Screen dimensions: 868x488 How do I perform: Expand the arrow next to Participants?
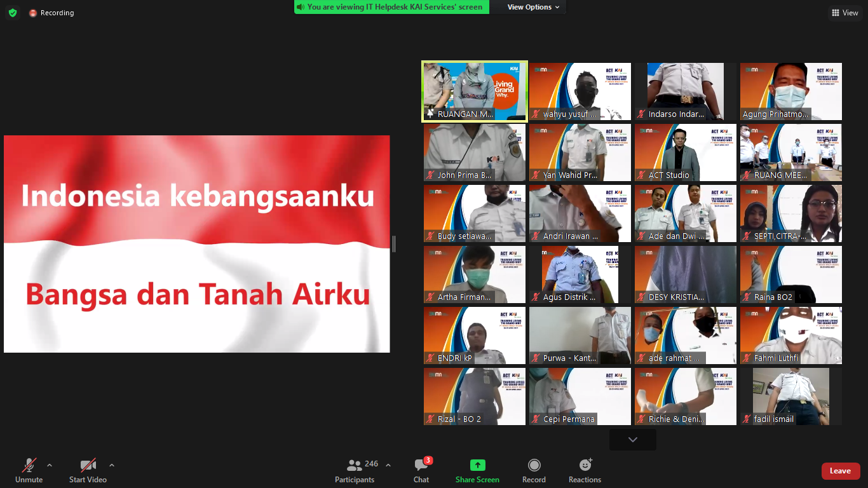click(x=388, y=465)
